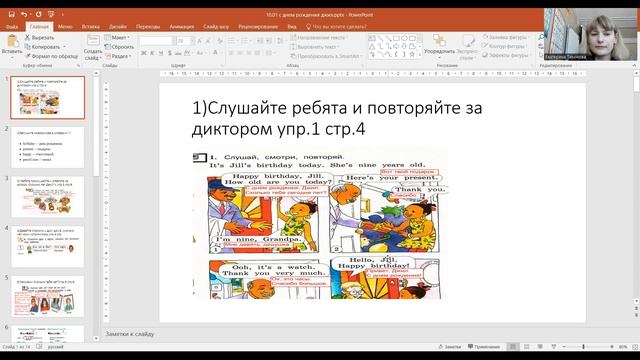Select the rectangle shape in shapes gallery
Screen dimensions: 640x360
tap(396, 38)
